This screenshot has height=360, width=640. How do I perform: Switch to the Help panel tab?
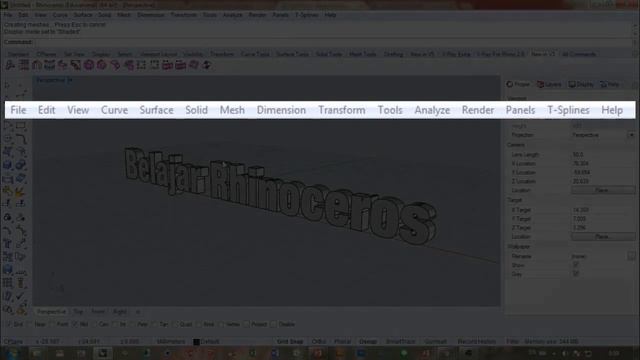[x=610, y=84]
